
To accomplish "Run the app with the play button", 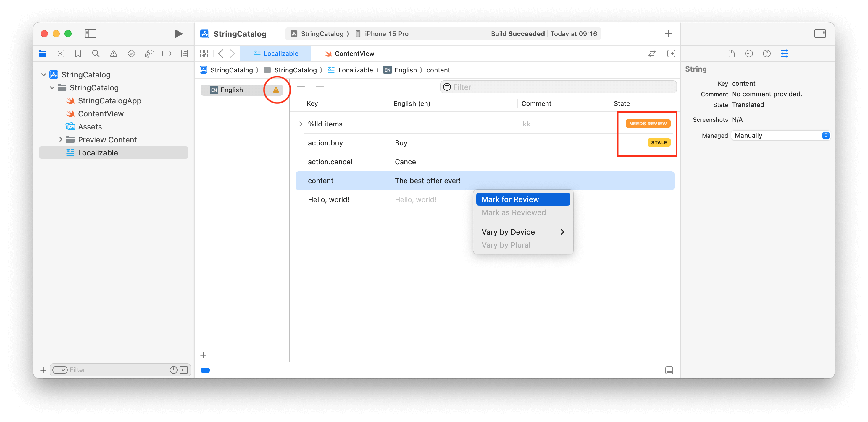I will tap(178, 33).
